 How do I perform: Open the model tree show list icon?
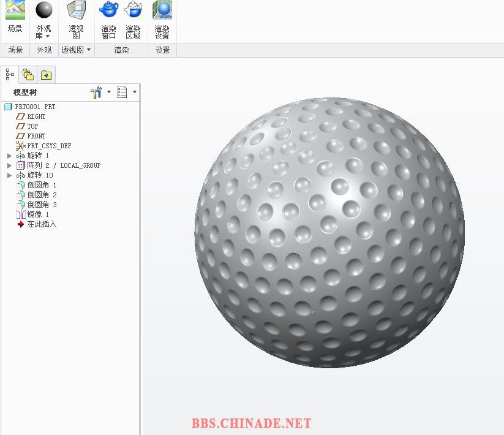[x=122, y=93]
